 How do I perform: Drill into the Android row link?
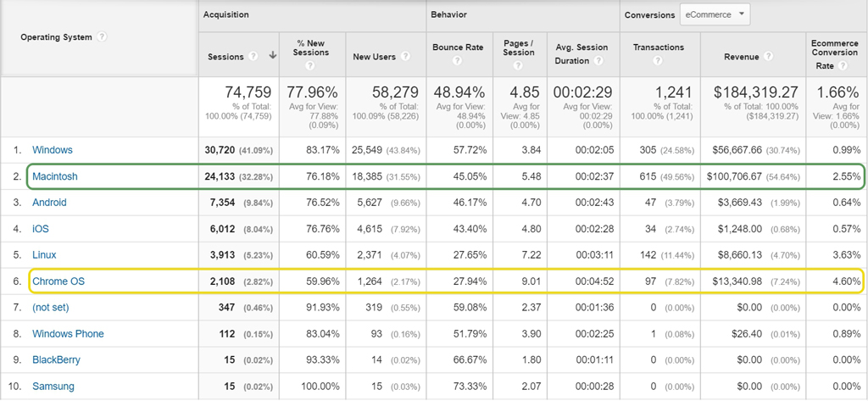[49, 203]
